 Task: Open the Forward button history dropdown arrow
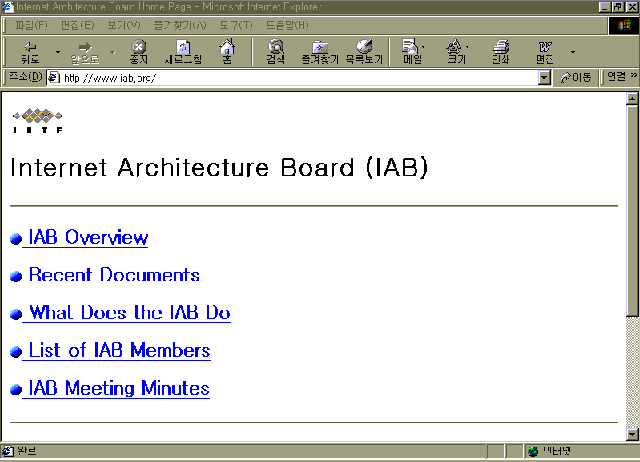pyautogui.click(x=113, y=52)
